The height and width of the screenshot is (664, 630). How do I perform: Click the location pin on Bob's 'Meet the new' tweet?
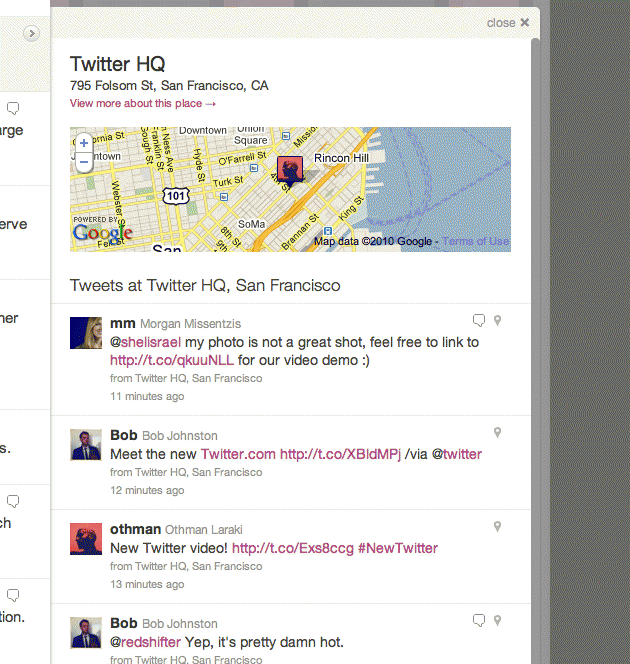pos(497,433)
